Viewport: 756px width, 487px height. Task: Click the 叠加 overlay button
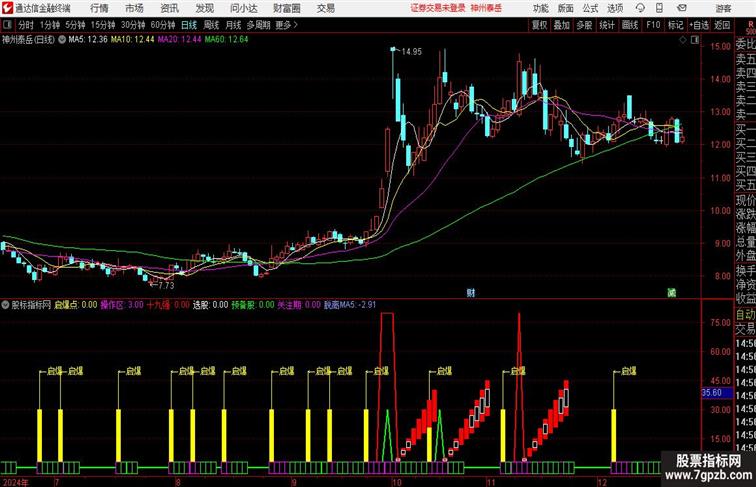tap(562, 25)
